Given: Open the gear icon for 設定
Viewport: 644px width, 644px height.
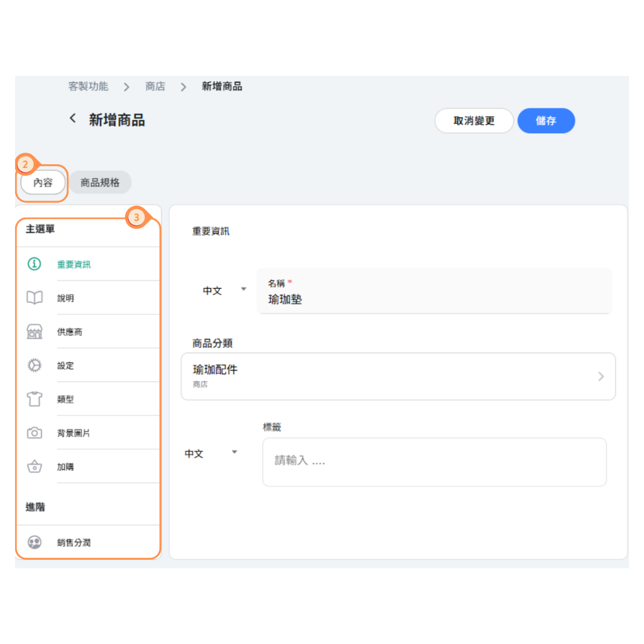Looking at the screenshot, I should tap(34, 365).
